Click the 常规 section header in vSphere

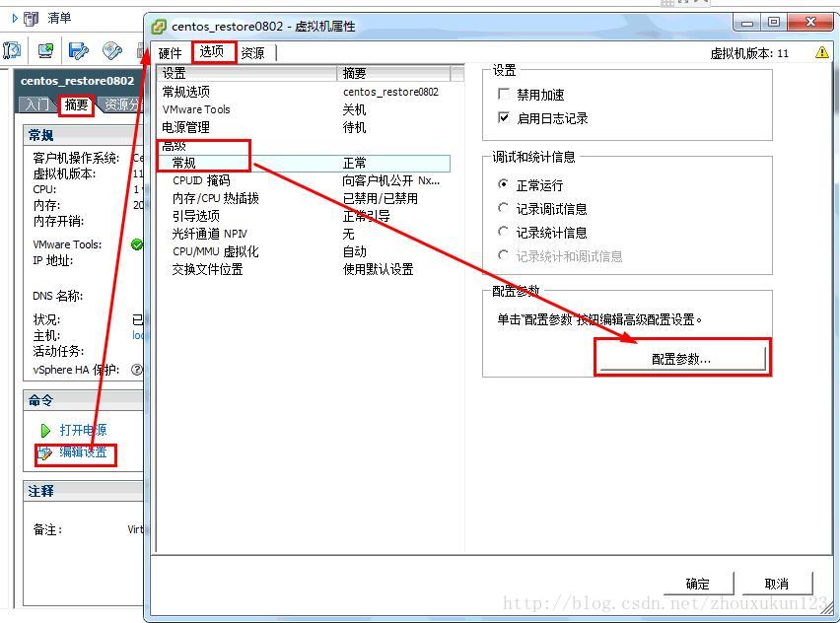[83, 134]
